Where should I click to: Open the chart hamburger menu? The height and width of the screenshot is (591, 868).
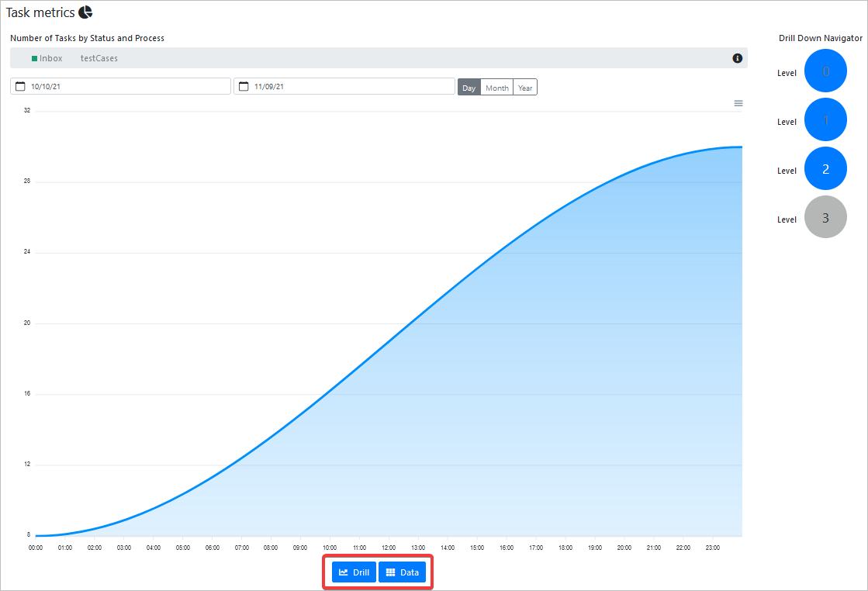click(738, 103)
